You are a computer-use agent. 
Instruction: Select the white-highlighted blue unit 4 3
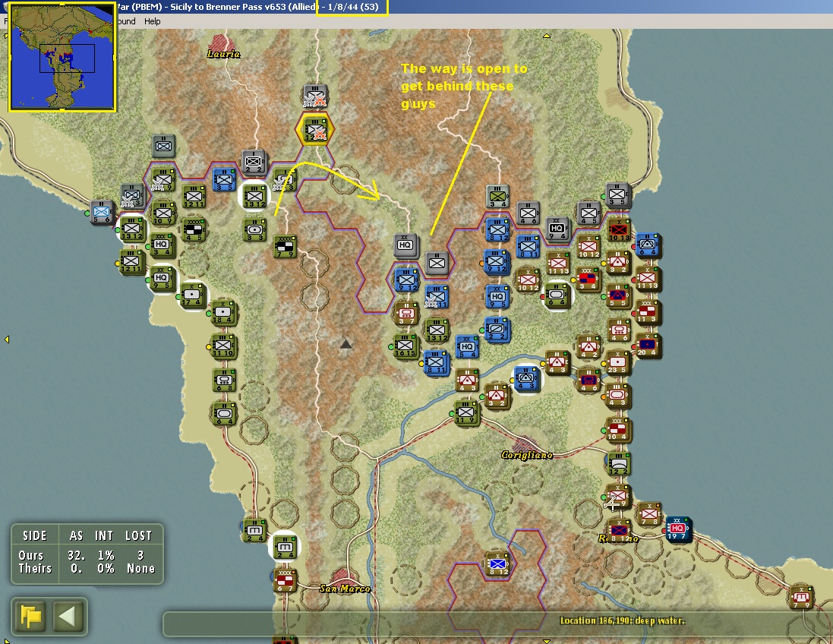click(526, 378)
